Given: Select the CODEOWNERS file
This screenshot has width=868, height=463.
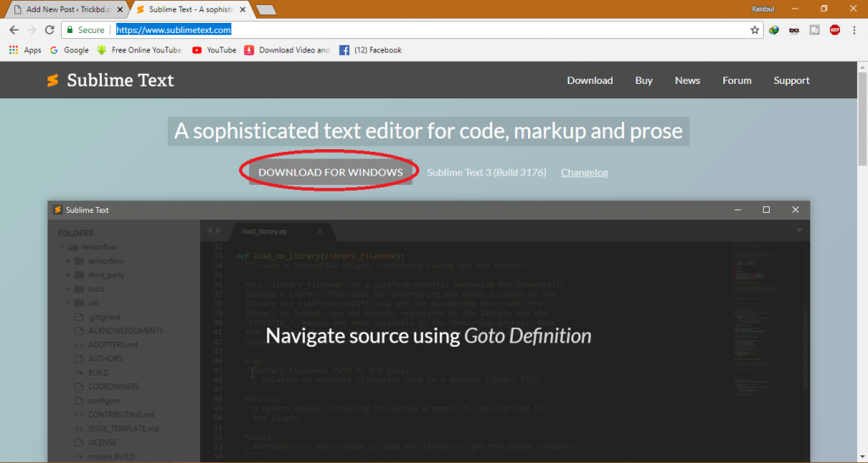Looking at the screenshot, I should click(x=114, y=387).
